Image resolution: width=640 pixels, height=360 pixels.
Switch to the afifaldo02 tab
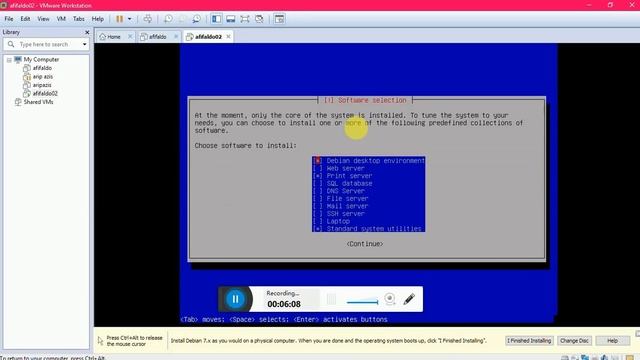[x=208, y=37]
